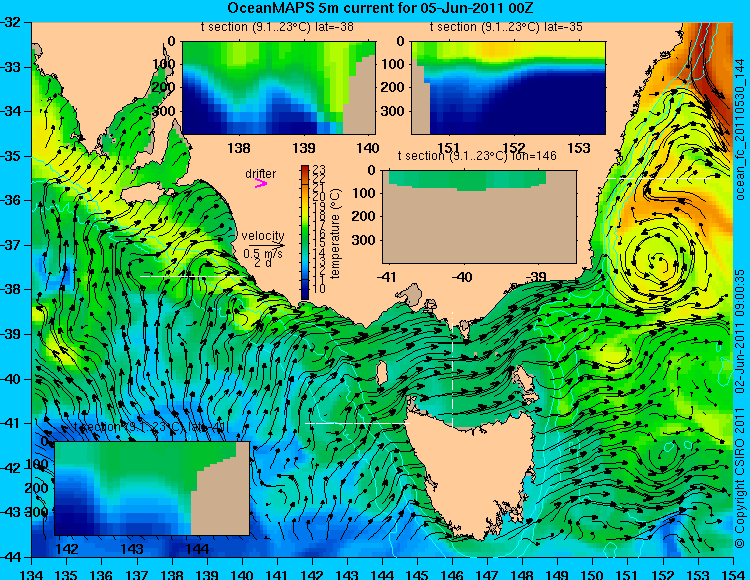Click the 140 tick label under lat=-38 inset
This screenshot has width=750, height=580.
(x=368, y=148)
